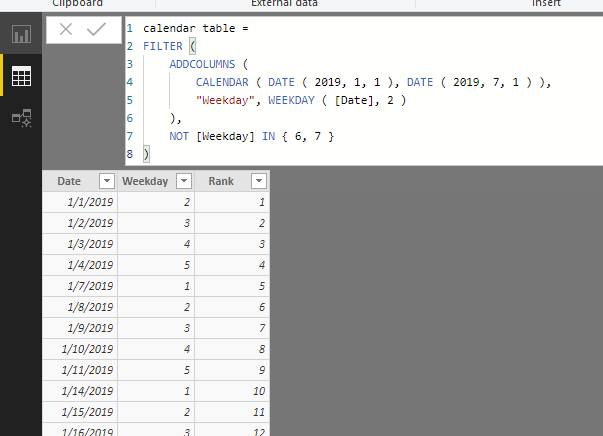Select cell with date 1/7/2019
The image size is (603, 436).
tap(80, 286)
